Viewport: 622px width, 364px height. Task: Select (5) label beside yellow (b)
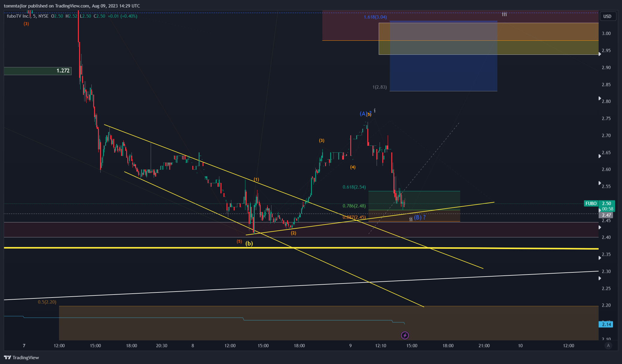[239, 241]
